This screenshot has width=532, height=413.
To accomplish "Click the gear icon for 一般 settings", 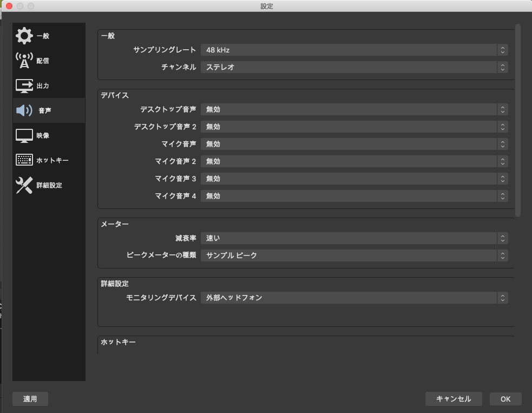I will click(24, 36).
